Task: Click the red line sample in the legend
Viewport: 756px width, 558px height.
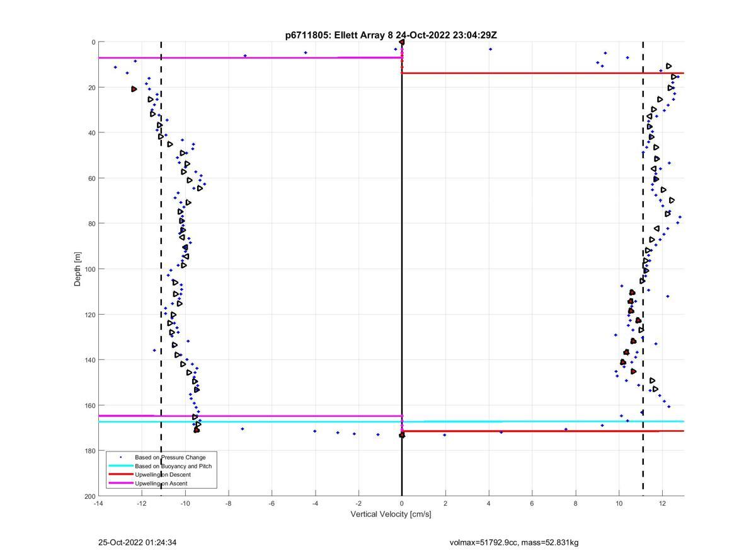Action: (120, 475)
